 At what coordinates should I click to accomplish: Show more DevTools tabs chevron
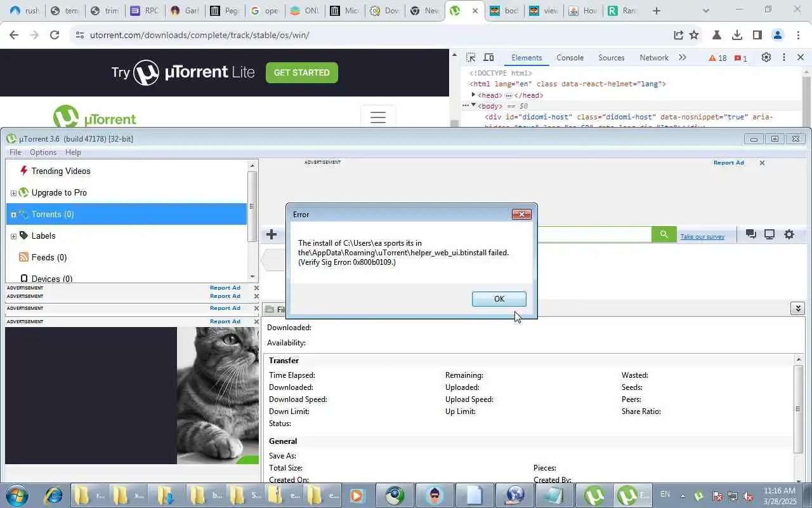683,58
